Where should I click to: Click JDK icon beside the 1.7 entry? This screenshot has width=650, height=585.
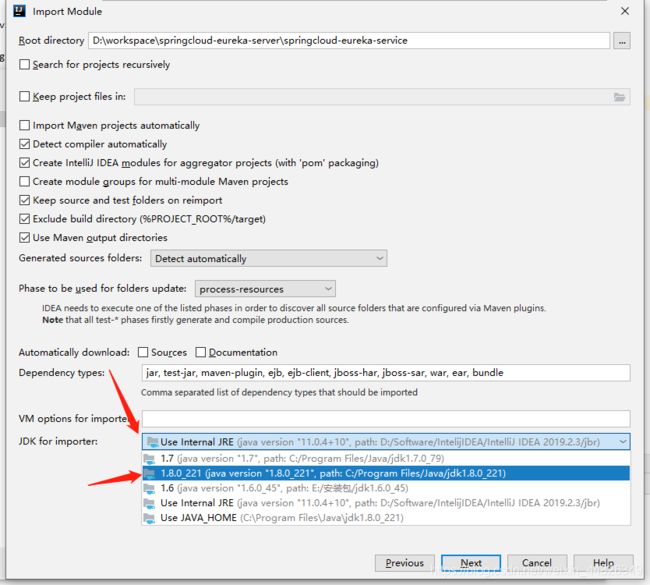point(151,458)
